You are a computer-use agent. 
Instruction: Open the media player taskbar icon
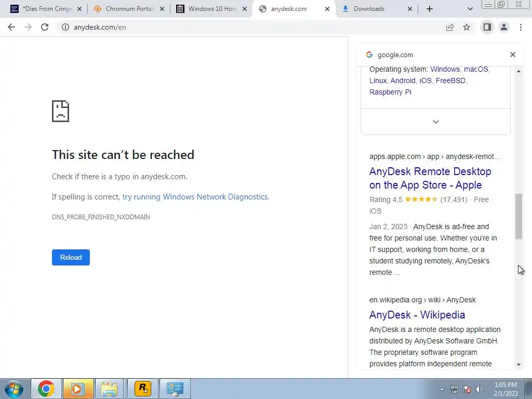click(x=78, y=389)
